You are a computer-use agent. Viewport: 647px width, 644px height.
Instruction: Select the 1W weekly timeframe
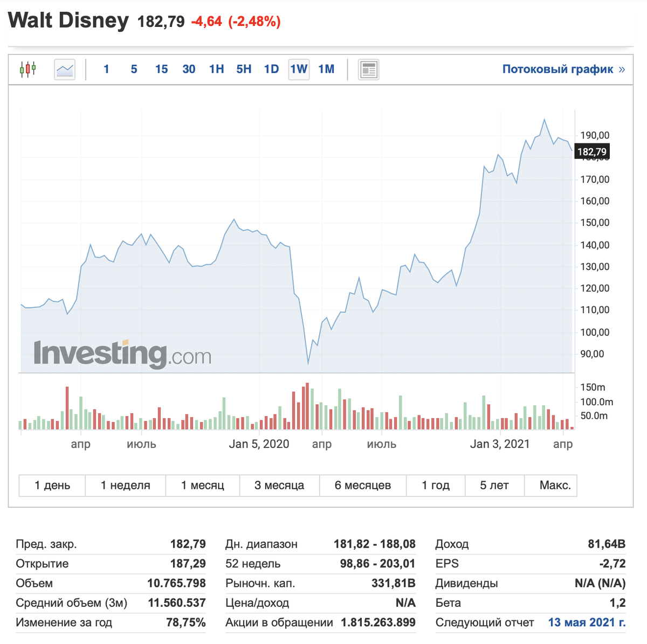[299, 69]
